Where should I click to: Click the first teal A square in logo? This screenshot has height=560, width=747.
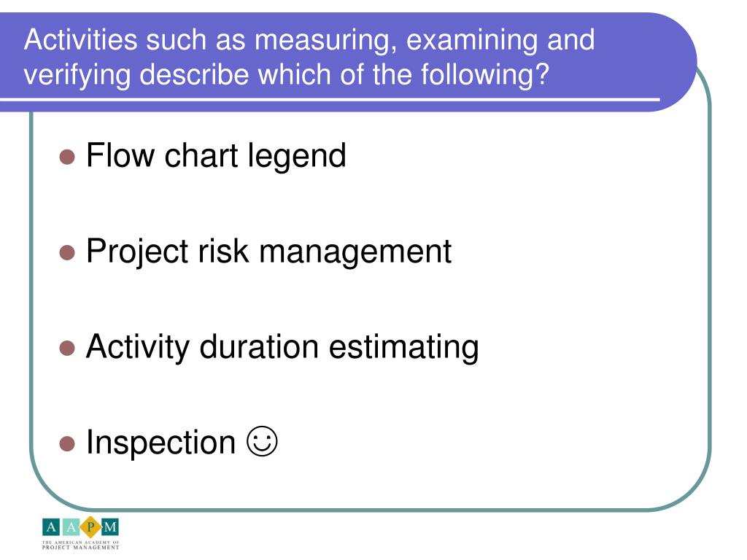coord(51,527)
